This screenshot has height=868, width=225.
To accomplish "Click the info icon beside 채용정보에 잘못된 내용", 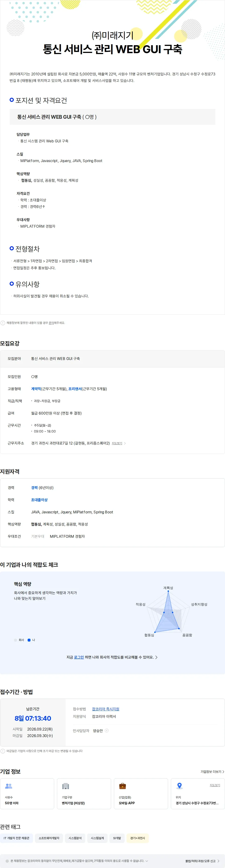I will pos(3,323).
